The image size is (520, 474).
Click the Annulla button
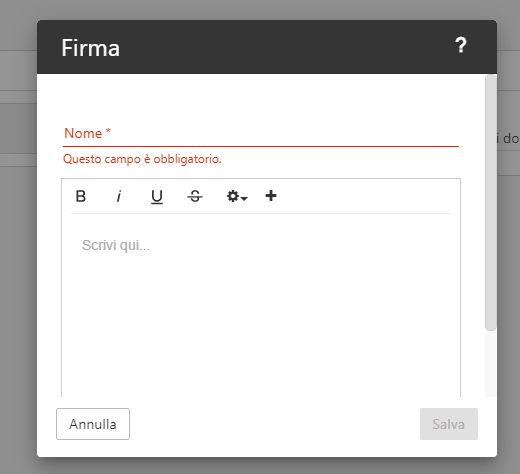click(x=93, y=424)
